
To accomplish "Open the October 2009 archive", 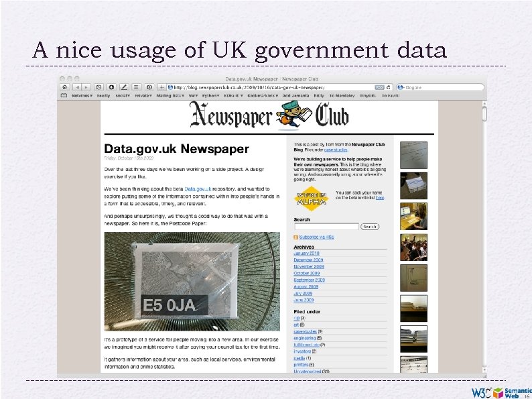I will [x=307, y=274].
